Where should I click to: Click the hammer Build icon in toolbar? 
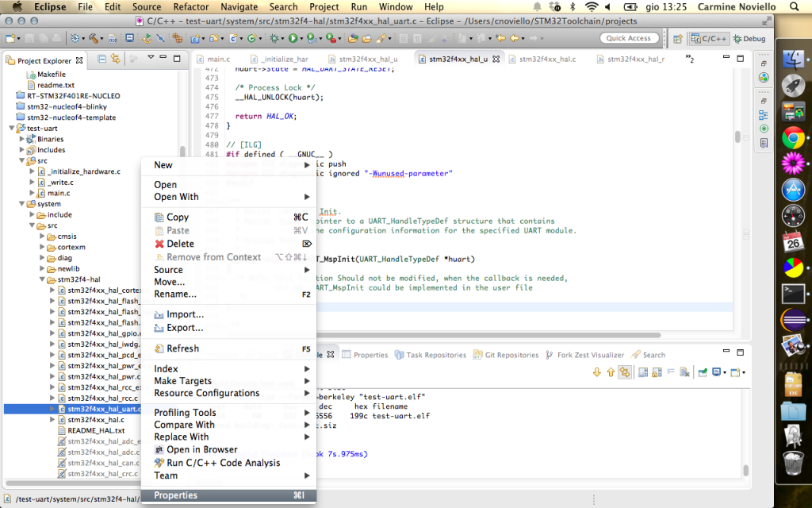tap(94, 38)
